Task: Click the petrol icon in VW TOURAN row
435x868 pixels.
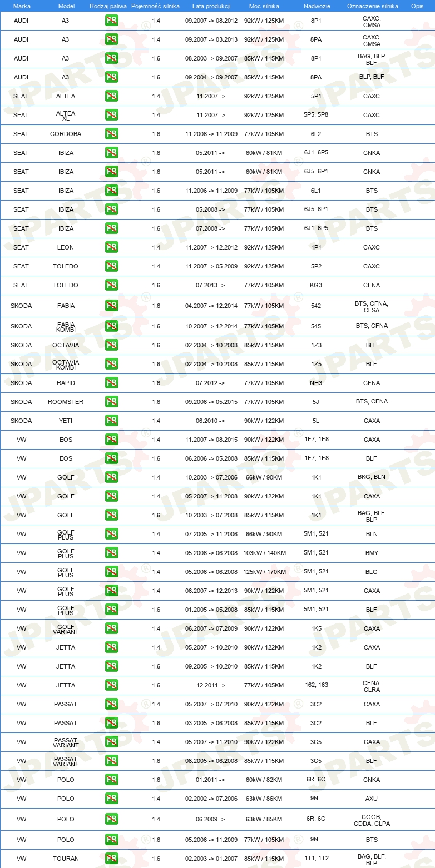Action: (111, 859)
